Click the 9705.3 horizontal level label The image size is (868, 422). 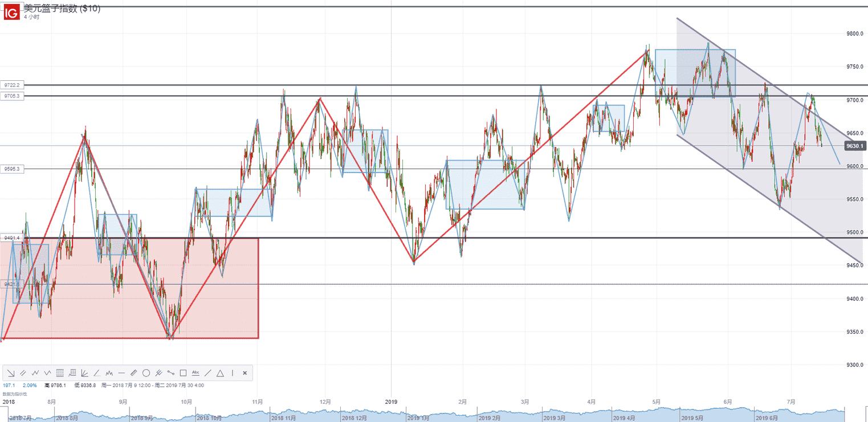[x=12, y=96]
